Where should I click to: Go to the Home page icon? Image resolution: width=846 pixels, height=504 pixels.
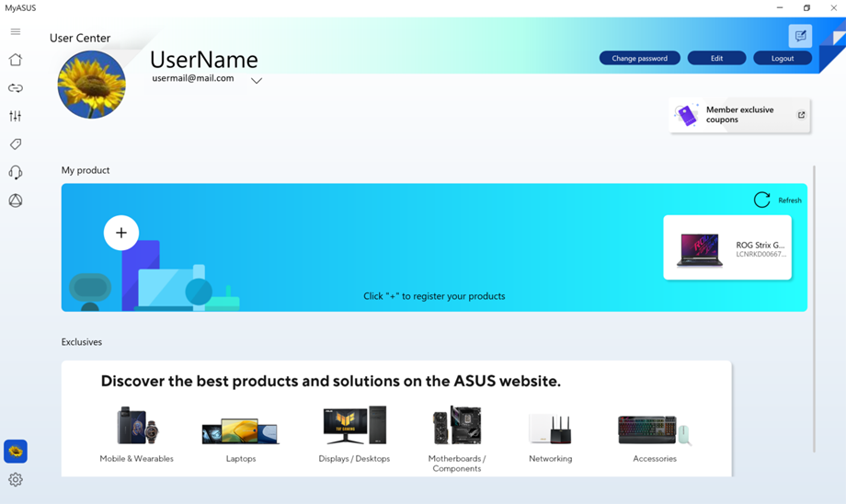tap(16, 60)
